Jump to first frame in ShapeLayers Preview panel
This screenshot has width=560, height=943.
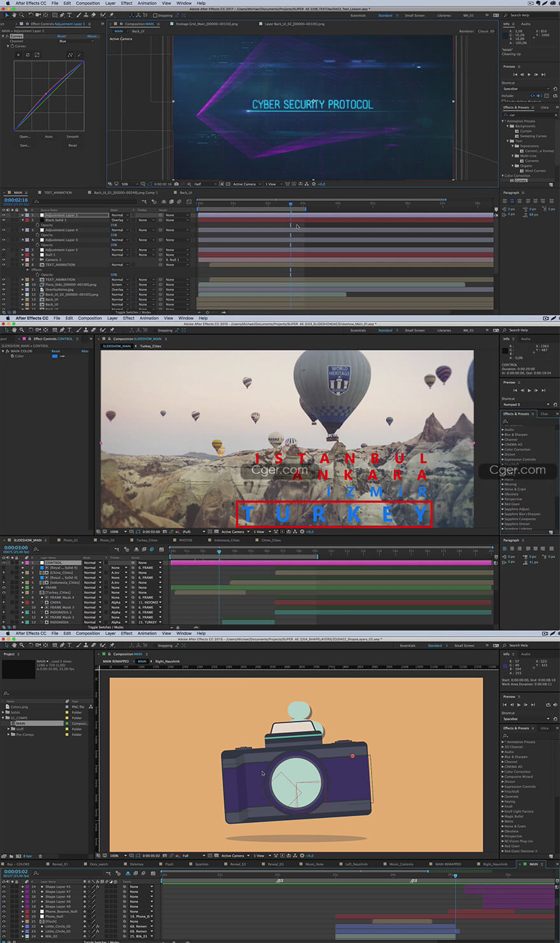[505, 705]
